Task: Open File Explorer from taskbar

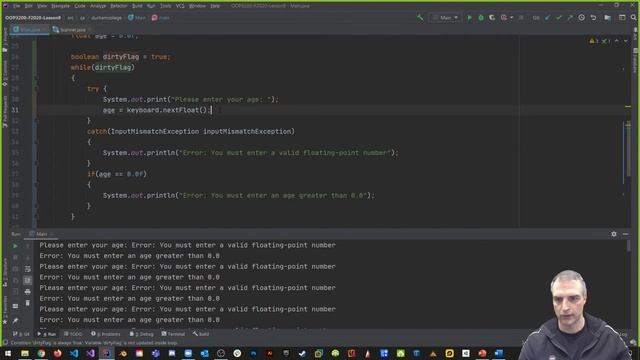Action: (x=25, y=353)
